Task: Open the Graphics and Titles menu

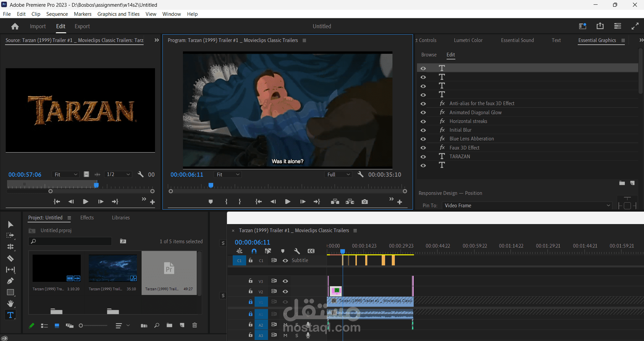Action: point(118,14)
